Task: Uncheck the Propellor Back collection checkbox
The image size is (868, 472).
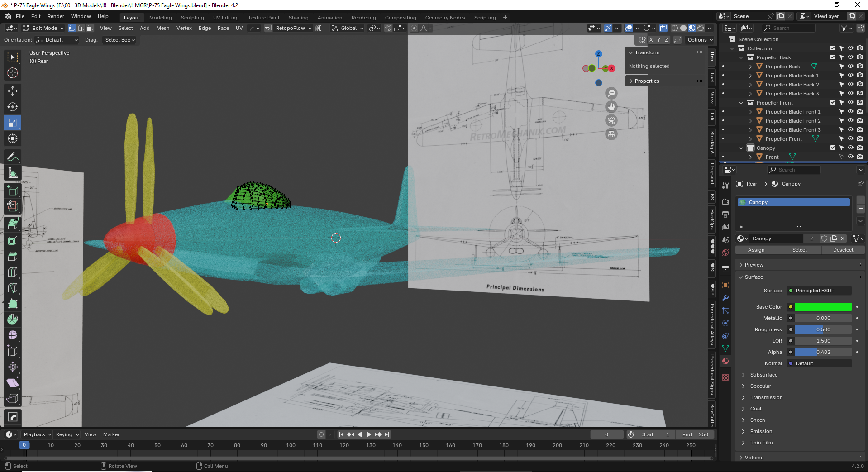Action: (x=833, y=57)
